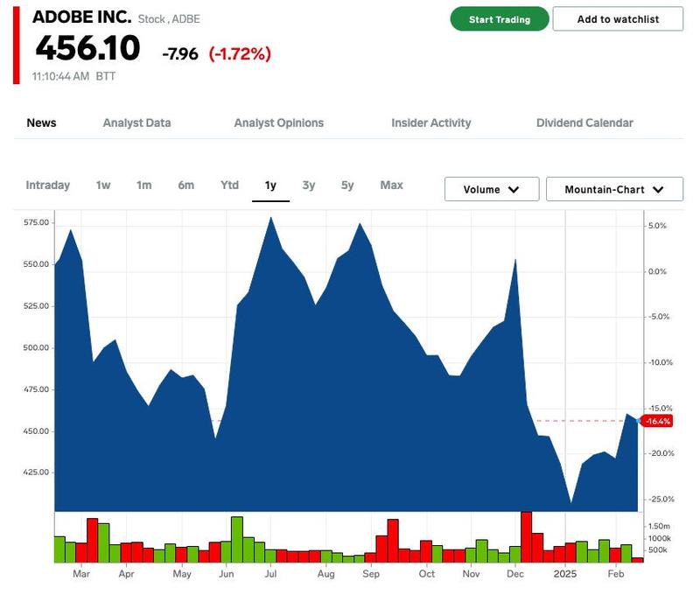The width and height of the screenshot is (700, 595).
Task: Click the 500.00 price axis label
Action: (x=36, y=347)
